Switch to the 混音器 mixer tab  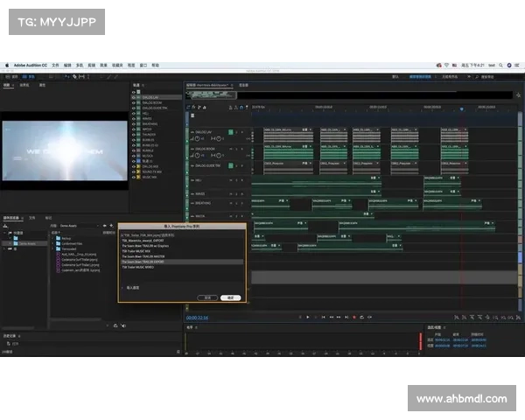tap(243, 85)
